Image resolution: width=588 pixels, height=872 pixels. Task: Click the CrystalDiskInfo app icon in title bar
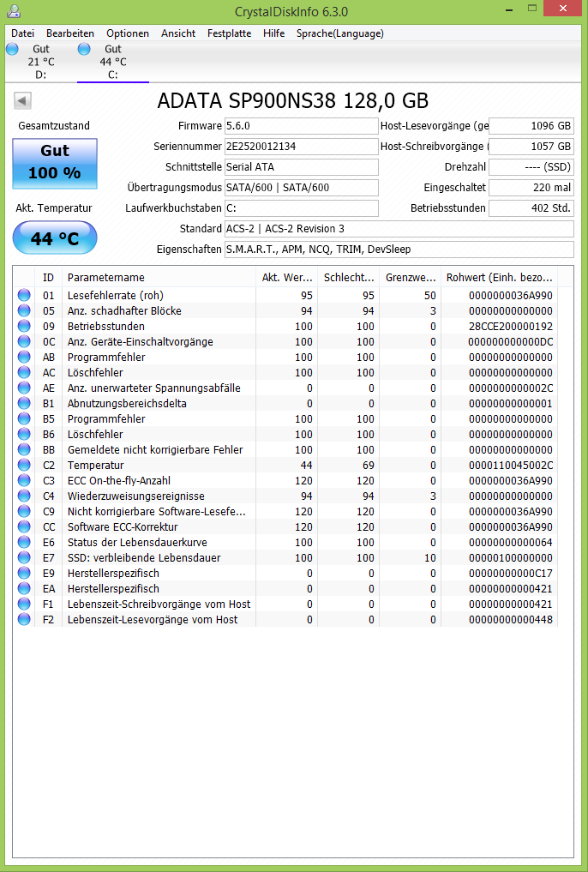15,10
